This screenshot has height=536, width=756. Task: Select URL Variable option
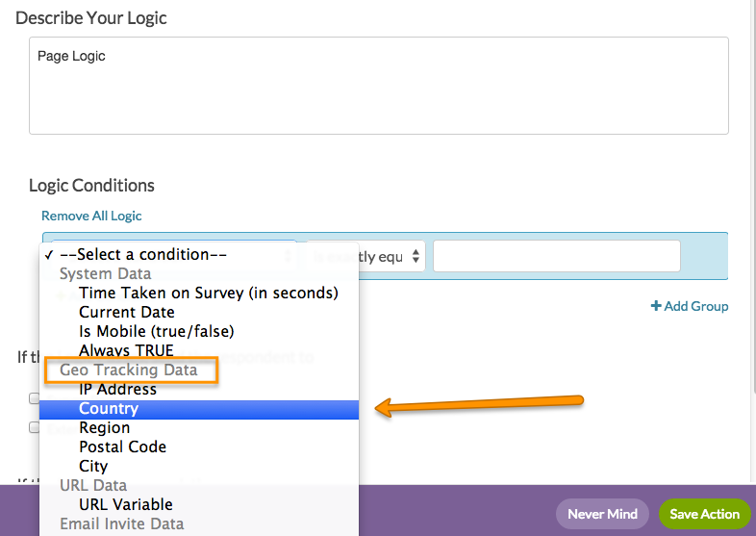pos(125,505)
